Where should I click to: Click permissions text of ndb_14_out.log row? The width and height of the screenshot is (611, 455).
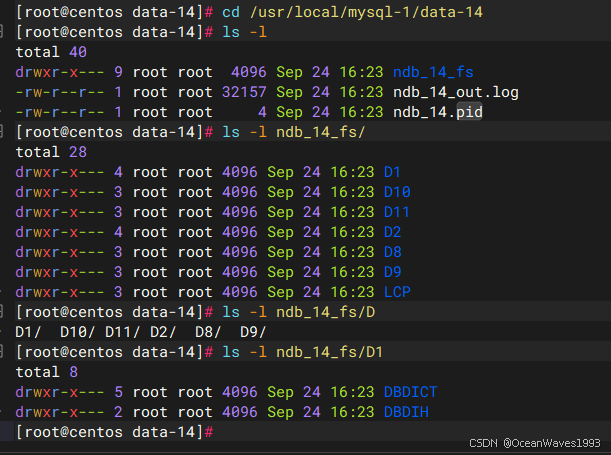click(x=60, y=92)
